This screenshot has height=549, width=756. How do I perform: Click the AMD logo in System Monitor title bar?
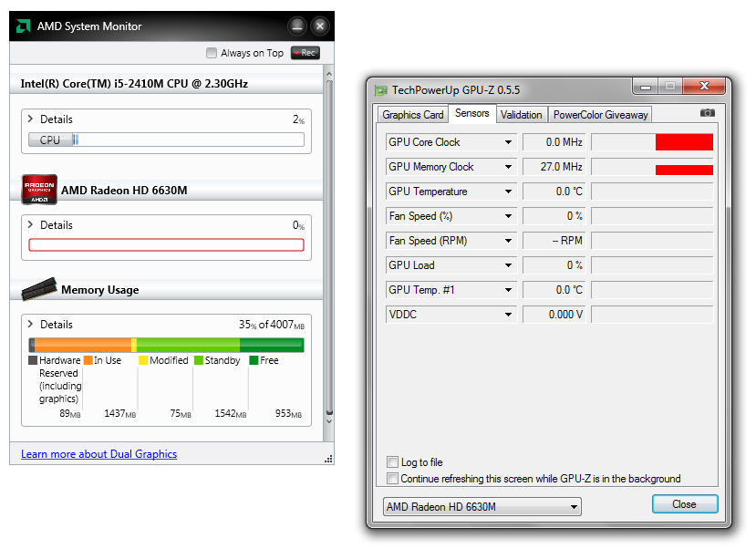tap(23, 26)
